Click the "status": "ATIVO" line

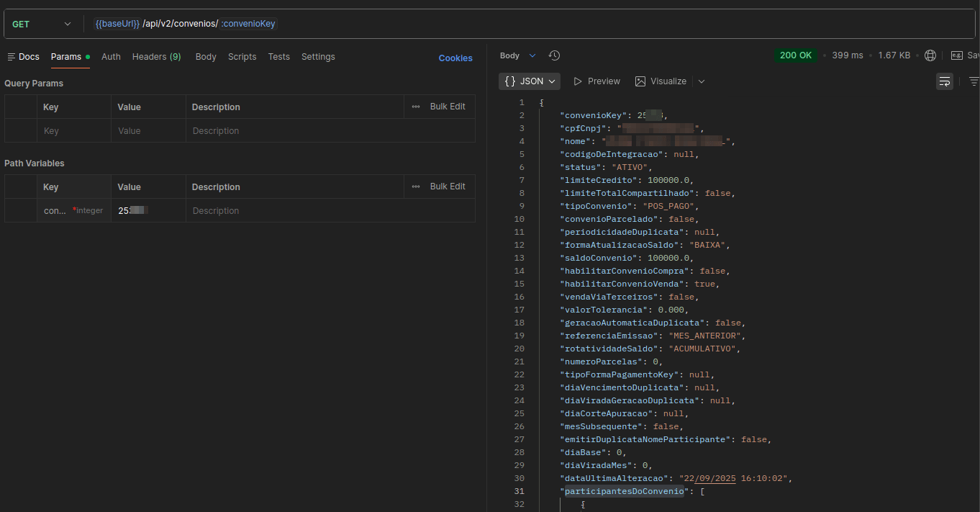tap(606, 167)
